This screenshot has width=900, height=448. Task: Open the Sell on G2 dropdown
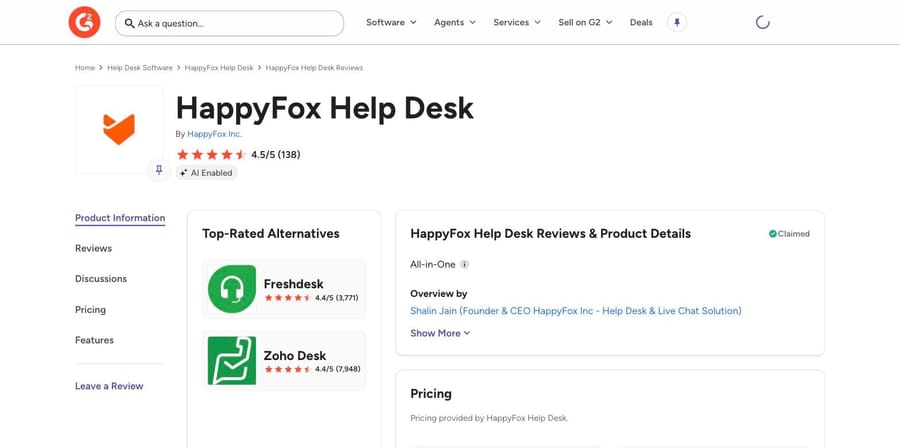click(585, 22)
